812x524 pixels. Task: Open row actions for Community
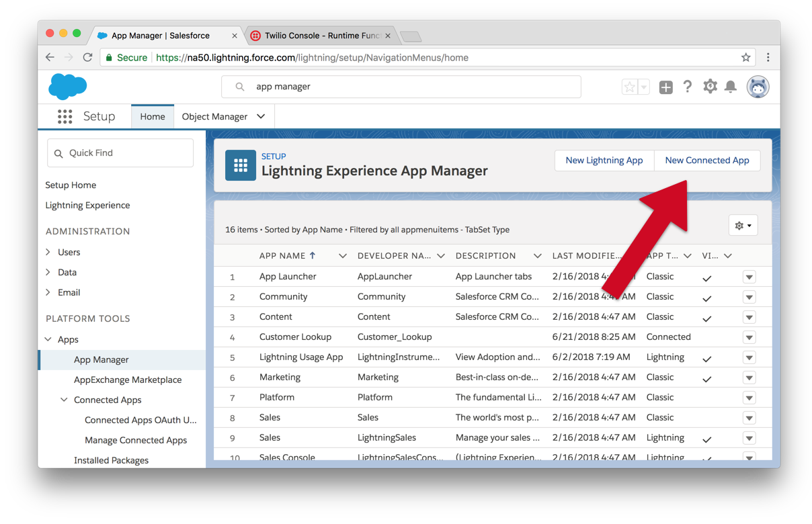pyautogui.click(x=749, y=297)
